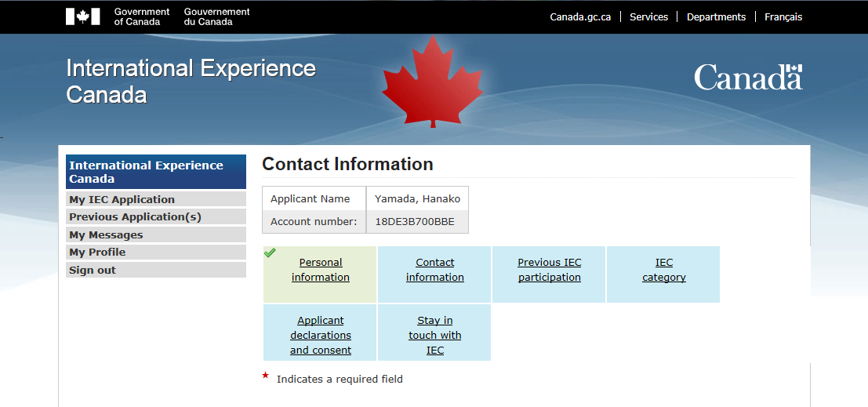868x407 pixels.
Task: Click Sign out in sidebar
Action: pos(156,271)
